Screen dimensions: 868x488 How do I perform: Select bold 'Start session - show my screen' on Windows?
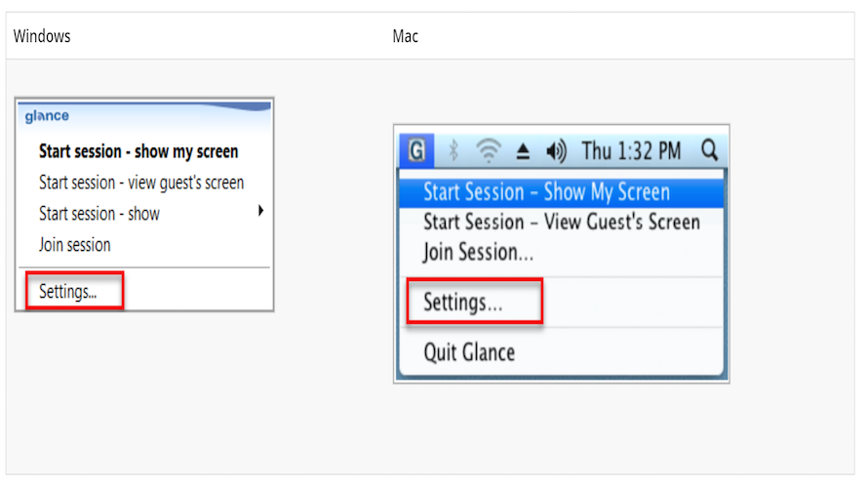(138, 151)
